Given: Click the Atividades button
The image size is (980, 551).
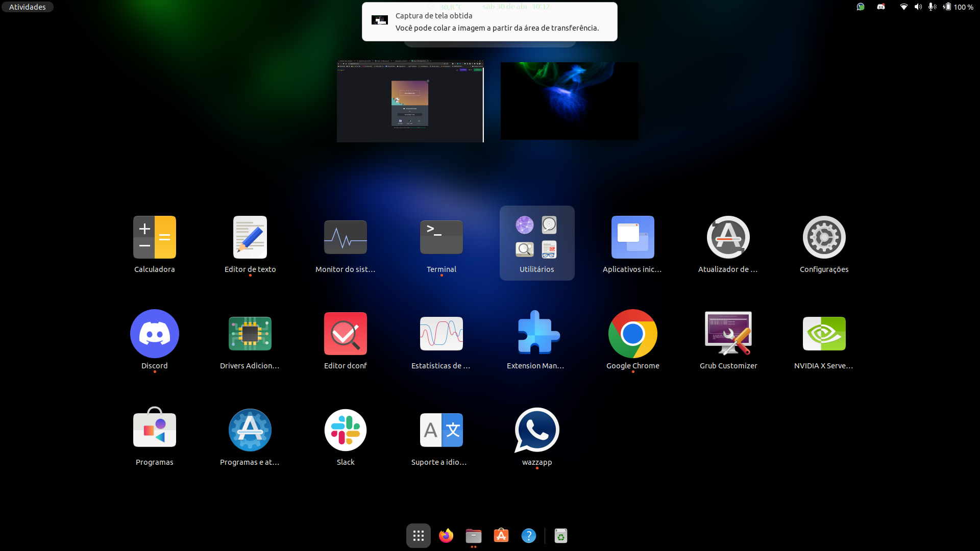Looking at the screenshot, I should 28,7.
